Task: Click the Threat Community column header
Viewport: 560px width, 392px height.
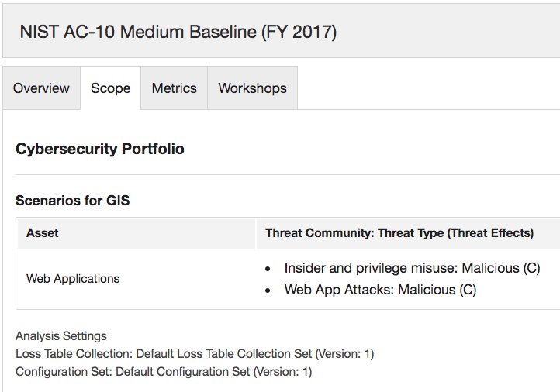Action: tap(399, 233)
